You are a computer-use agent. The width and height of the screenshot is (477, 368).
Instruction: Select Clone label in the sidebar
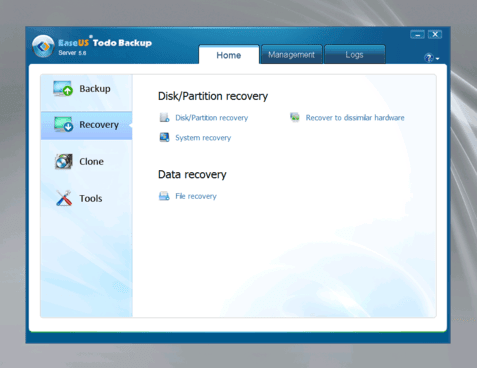click(91, 161)
